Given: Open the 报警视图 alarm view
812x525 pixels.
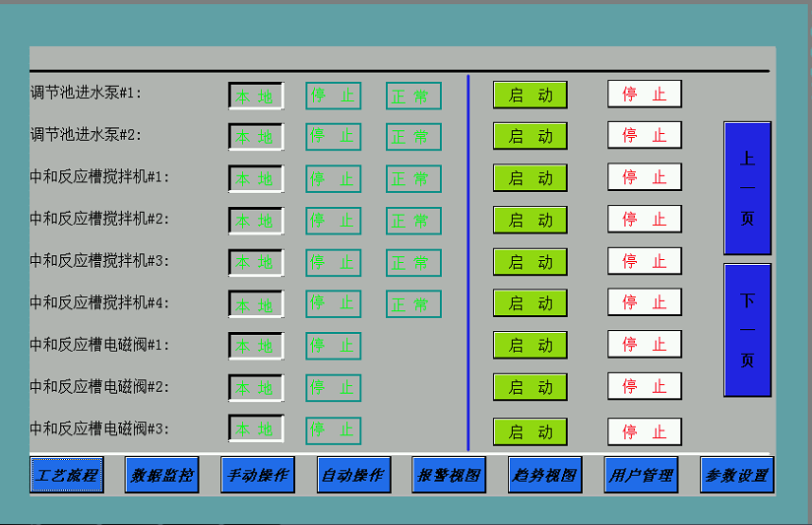Looking at the screenshot, I should pyautogui.click(x=449, y=476).
